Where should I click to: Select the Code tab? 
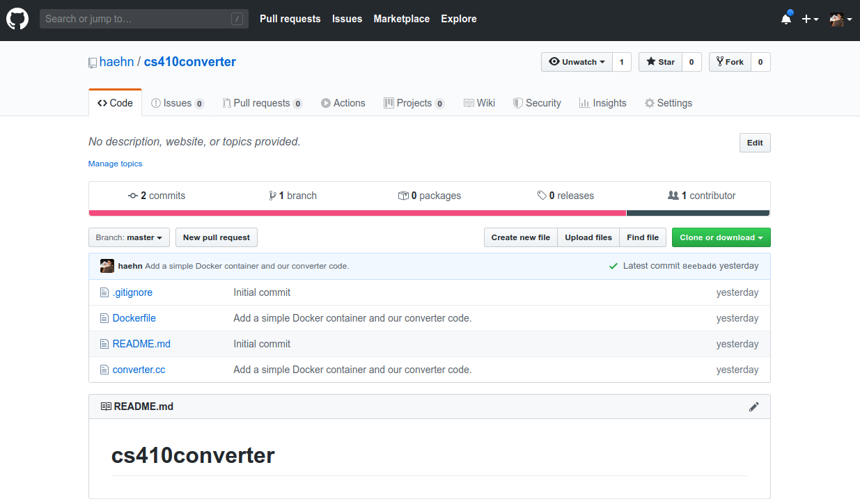(115, 103)
